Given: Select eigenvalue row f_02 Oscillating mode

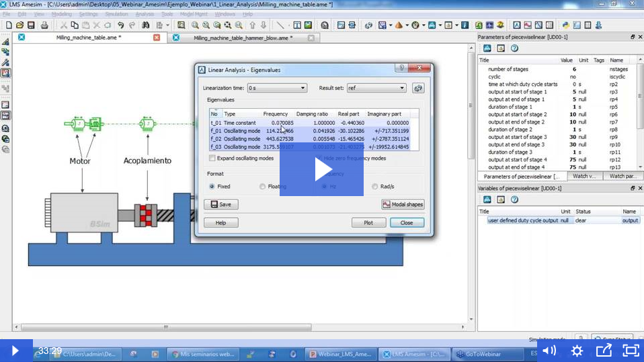Looking at the screenshot, I should 310,139.
